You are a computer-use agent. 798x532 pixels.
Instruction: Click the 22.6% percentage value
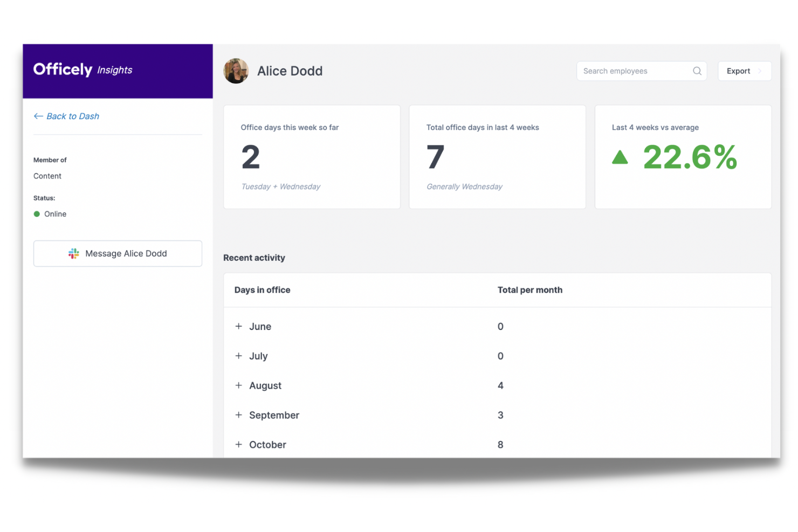(690, 157)
